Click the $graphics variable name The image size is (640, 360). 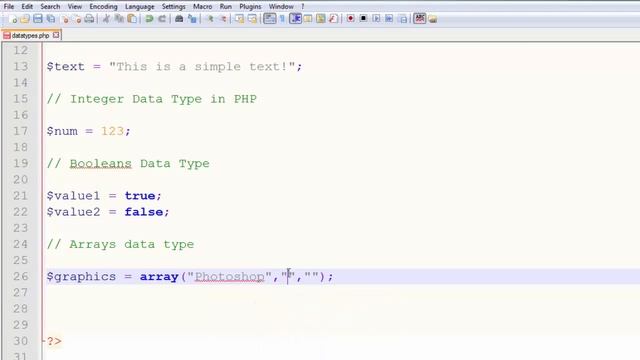coord(81,277)
